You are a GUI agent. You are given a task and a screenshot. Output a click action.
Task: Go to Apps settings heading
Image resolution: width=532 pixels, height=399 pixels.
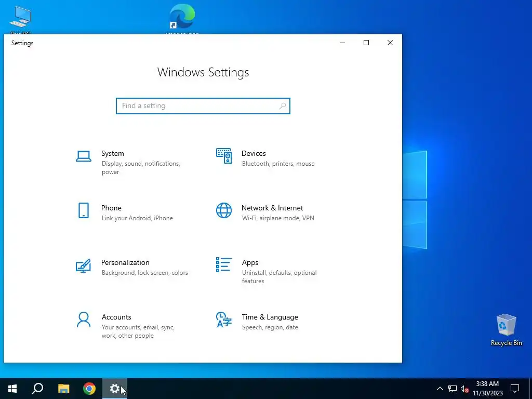(x=250, y=262)
